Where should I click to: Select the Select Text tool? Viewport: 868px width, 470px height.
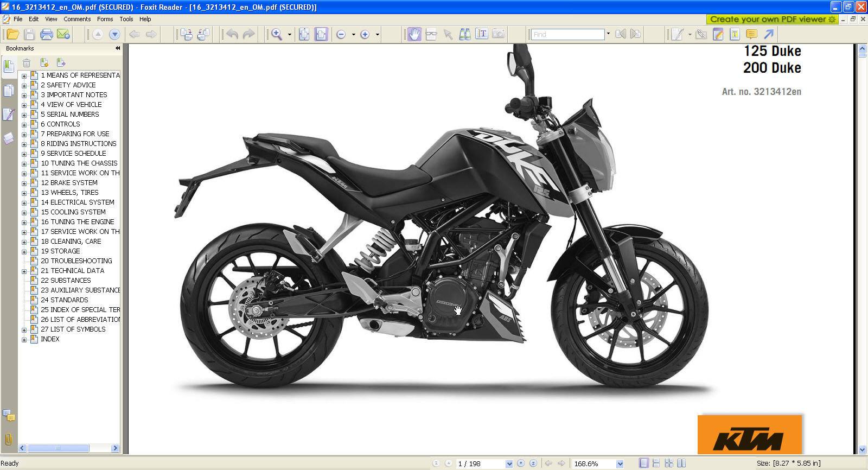[x=481, y=34]
